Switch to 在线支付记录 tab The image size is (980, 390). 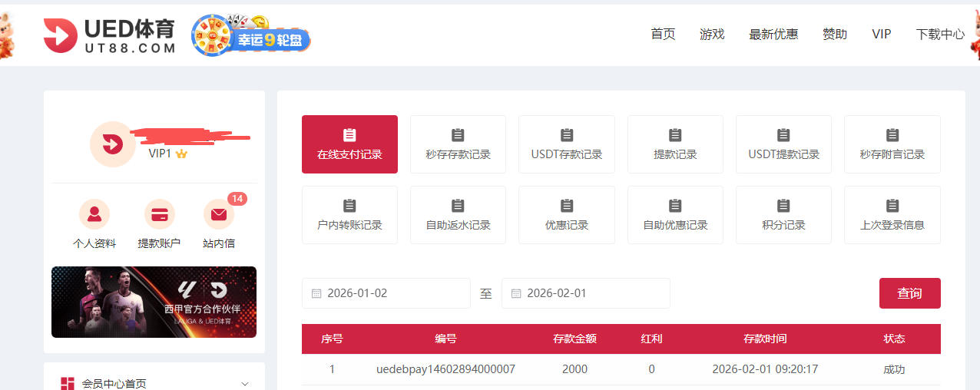[x=349, y=144]
